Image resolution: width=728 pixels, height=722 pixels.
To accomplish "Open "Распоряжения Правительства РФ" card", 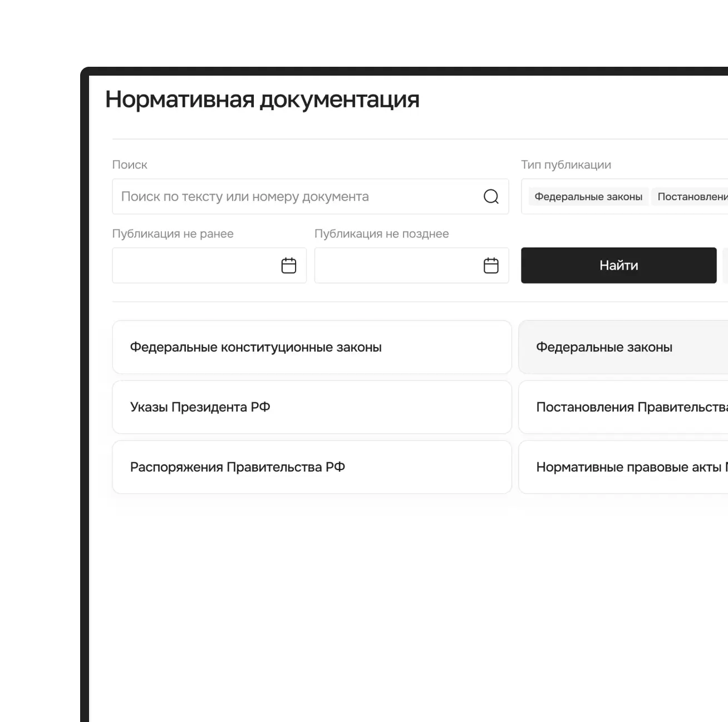I will tap(312, 467).
